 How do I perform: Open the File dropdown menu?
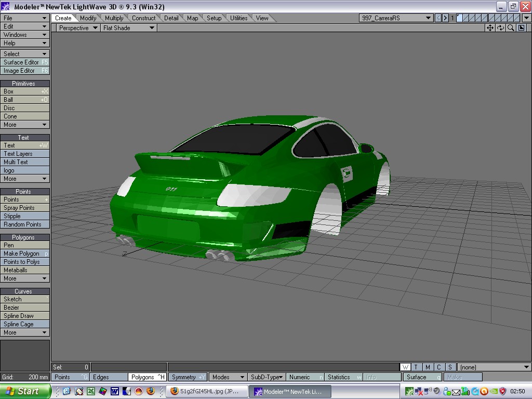25,18
